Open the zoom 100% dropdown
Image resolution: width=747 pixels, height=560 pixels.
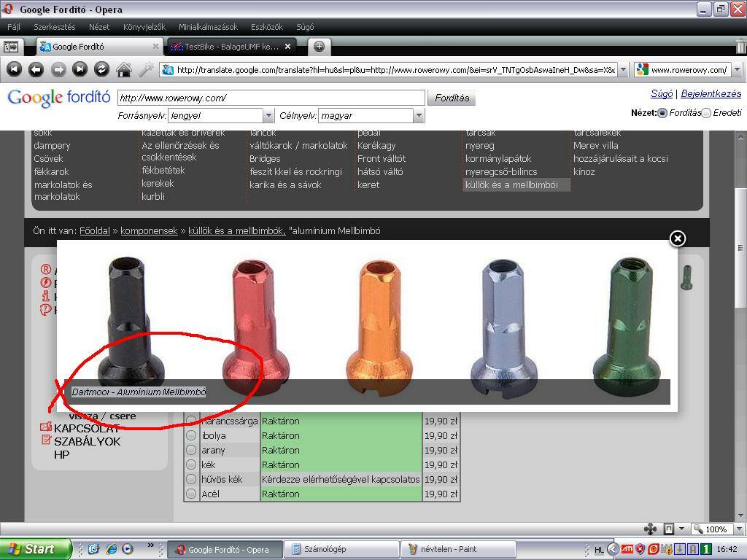738,529
